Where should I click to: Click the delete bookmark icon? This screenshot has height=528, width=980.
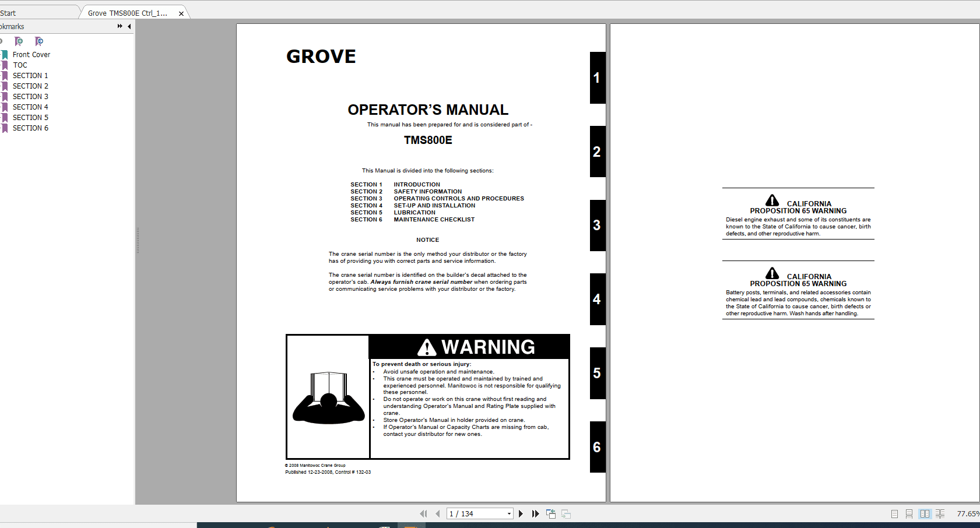2,41
